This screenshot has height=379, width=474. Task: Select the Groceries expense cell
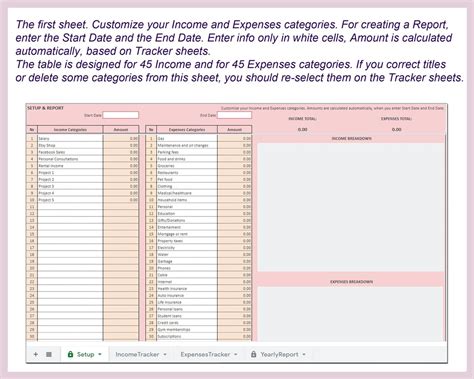(x=187, y=166)
